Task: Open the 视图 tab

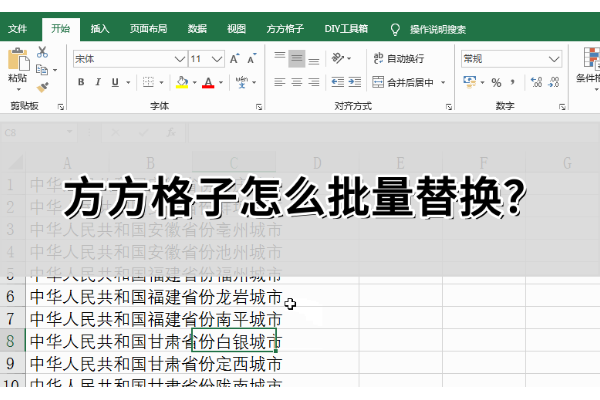Action: coord(236,29)
